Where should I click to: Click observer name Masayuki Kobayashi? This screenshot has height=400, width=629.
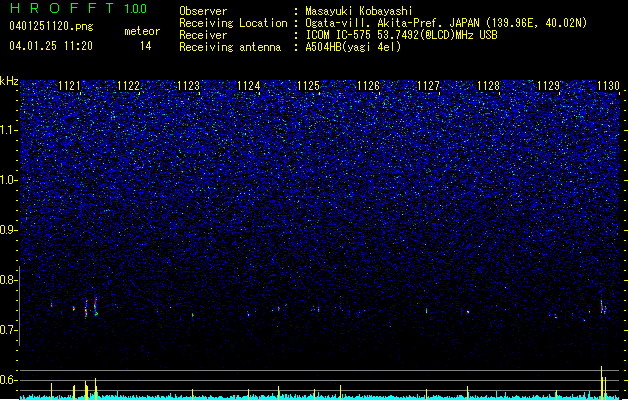[359, 11]
